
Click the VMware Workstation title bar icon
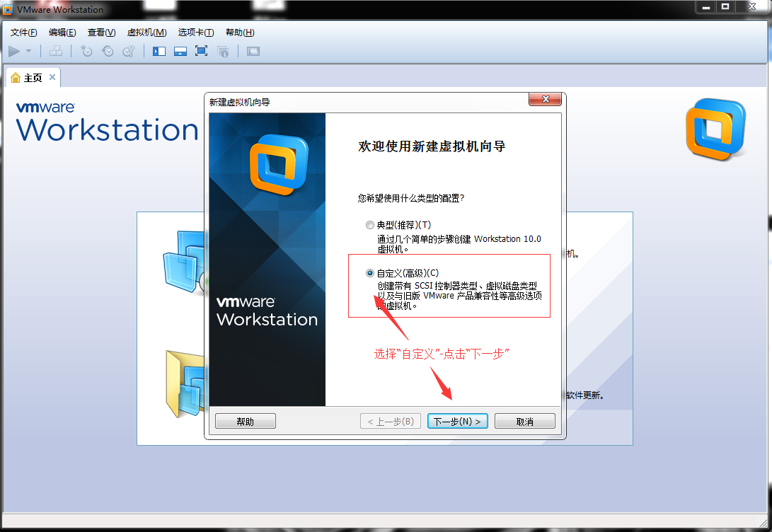point(8,9)
